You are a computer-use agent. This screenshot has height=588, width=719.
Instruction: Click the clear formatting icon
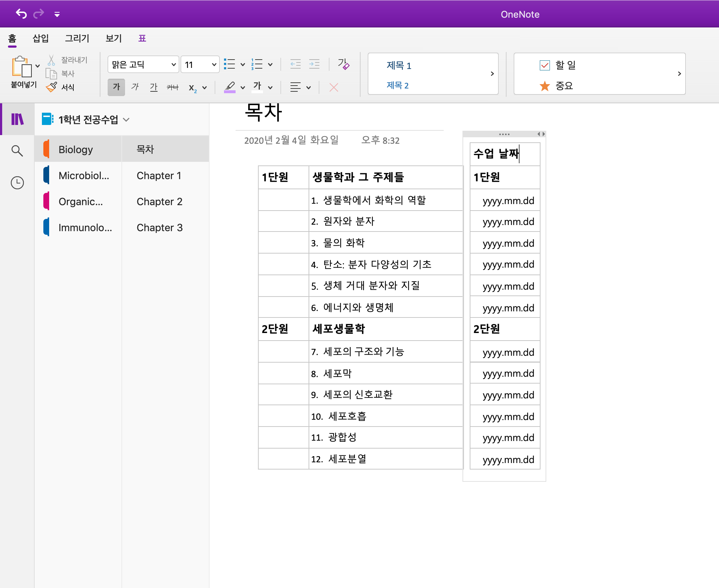tap(343, 65)
